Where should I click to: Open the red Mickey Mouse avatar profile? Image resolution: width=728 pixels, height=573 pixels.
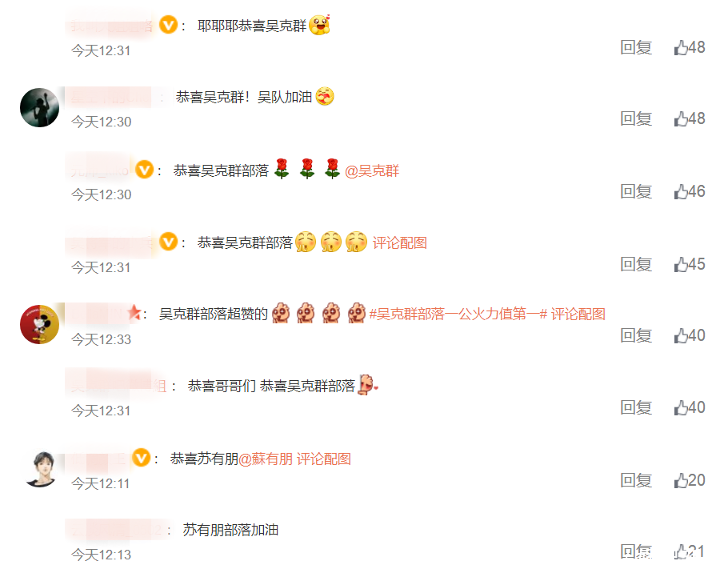tap(39, 324)
